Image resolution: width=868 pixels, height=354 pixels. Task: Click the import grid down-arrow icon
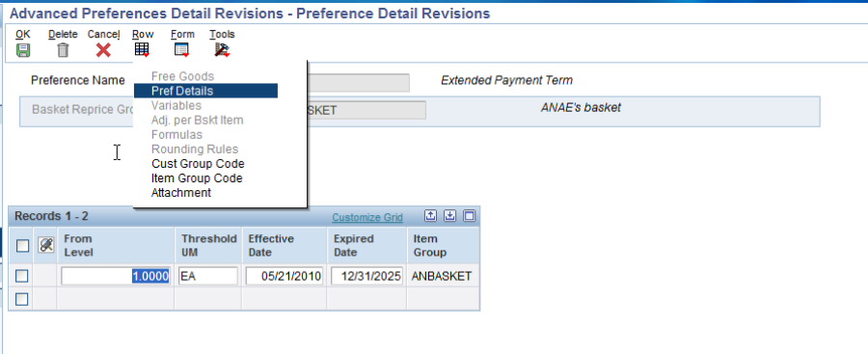(x=450, y=216)
